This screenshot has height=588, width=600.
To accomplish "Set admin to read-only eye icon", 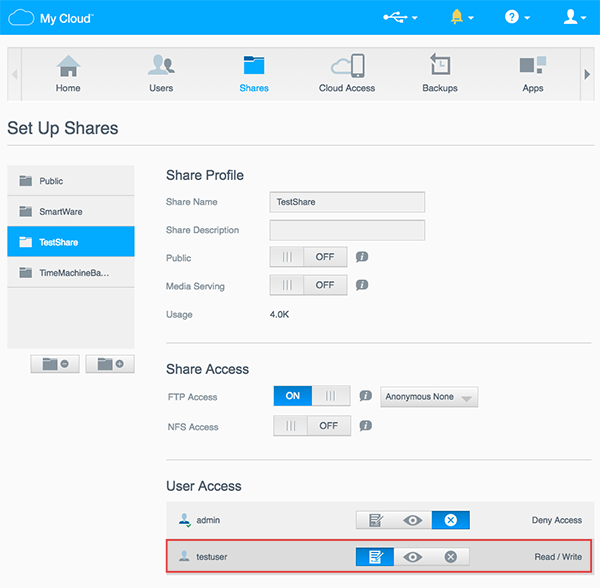I will [412, 520].
